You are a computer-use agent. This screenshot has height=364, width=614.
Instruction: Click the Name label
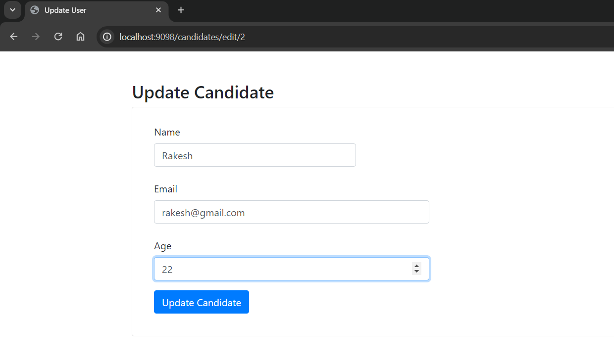pos(167,132)
